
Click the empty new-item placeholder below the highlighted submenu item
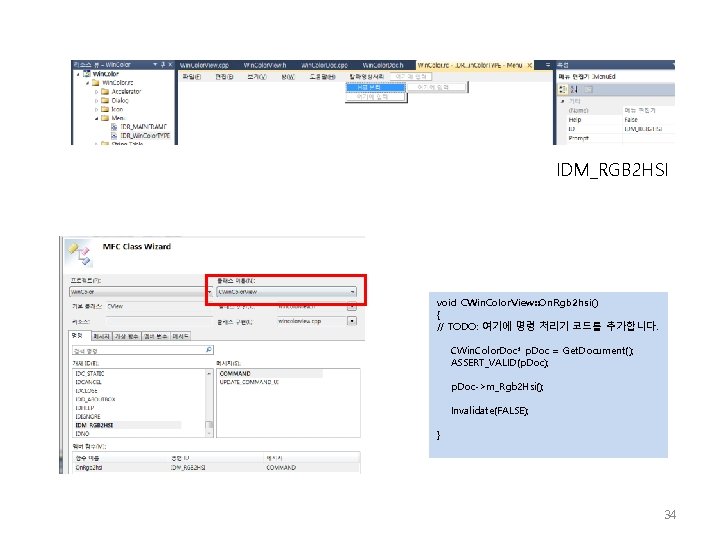point(375,97)
